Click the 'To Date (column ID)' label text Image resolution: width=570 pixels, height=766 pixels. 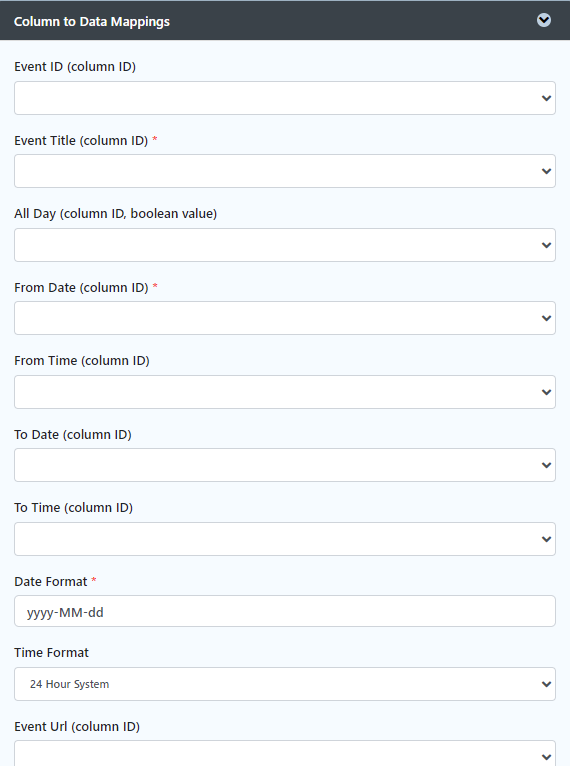tap(73, 435)
